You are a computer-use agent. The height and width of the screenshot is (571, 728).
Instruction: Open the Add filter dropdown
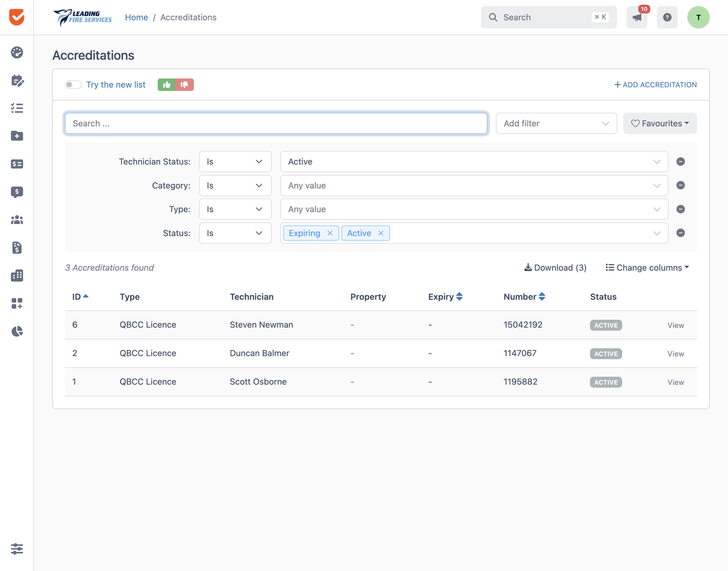pyautogui.click(x=556, y=123)
